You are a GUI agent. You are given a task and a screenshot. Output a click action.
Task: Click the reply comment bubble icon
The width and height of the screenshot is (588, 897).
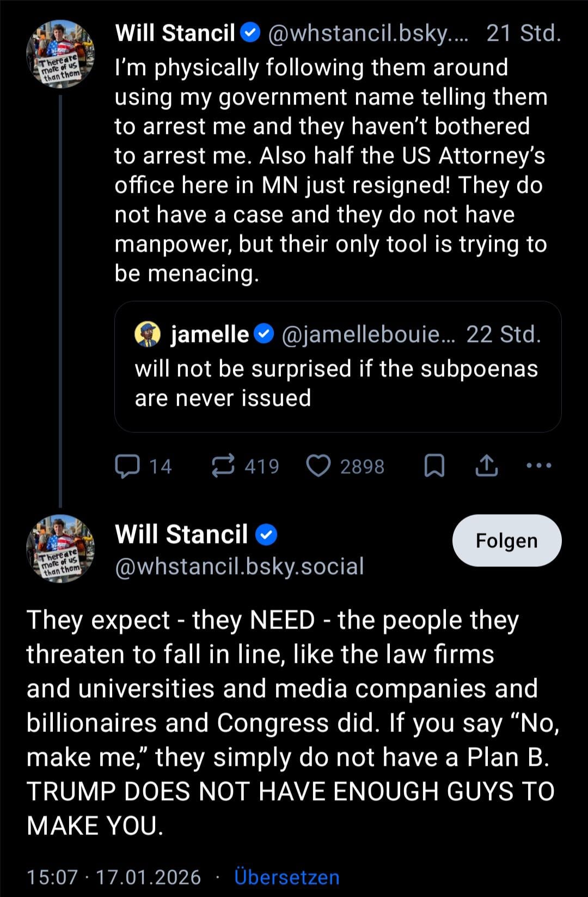(128, 466)
